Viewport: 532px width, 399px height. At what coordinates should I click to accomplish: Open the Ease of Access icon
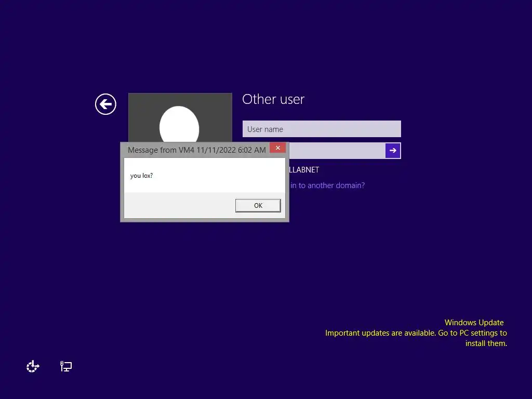point(33,366)
